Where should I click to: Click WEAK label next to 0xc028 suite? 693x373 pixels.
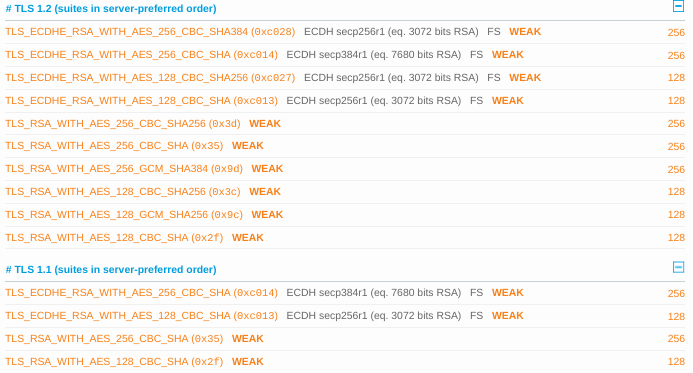click(x=525, y=32)
